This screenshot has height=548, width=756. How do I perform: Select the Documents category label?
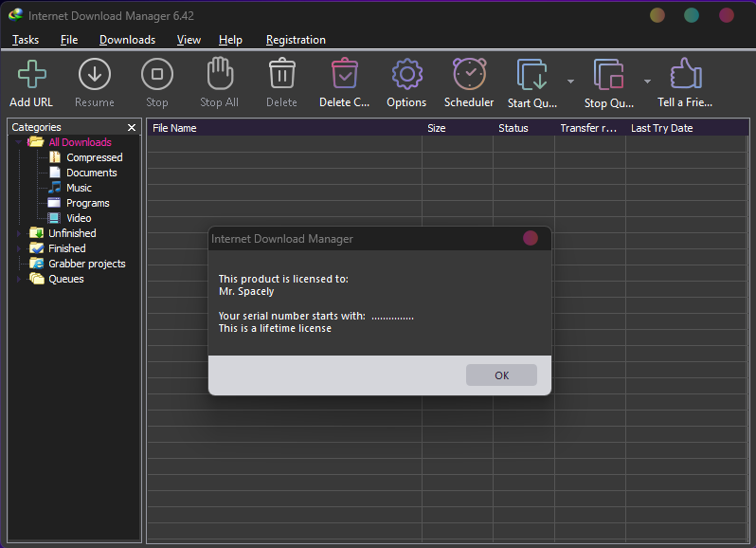pos(92,173)
